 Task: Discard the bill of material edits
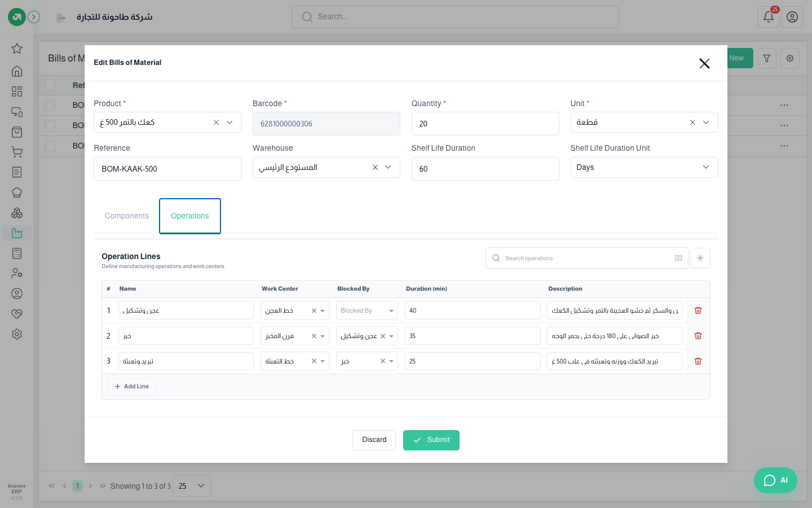(374, 440)
